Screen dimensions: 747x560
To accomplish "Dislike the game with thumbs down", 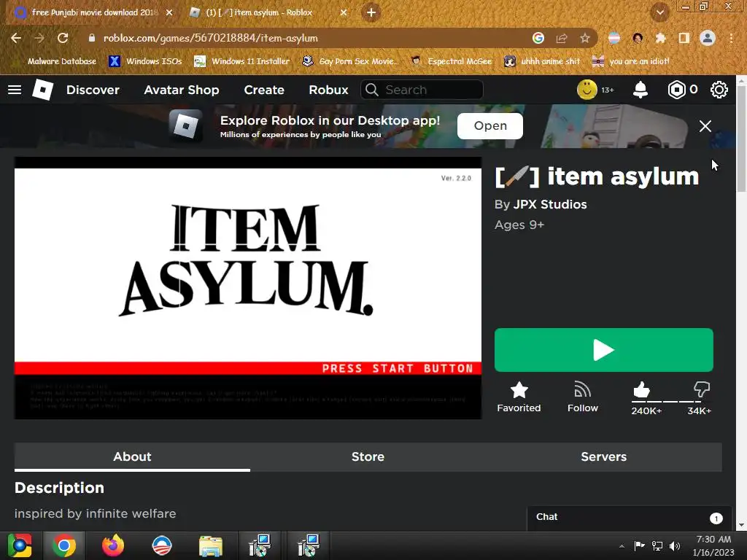I will pyautogui.click(x=701, y=390).
